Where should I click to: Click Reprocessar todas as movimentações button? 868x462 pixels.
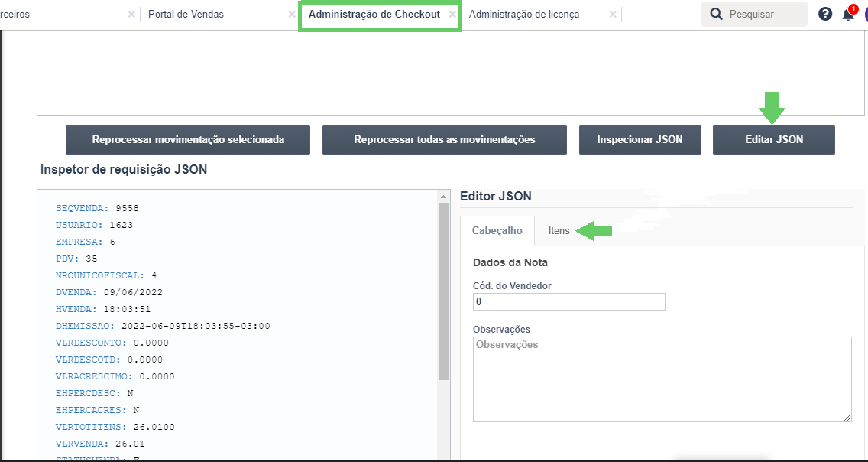click(445, 140)
